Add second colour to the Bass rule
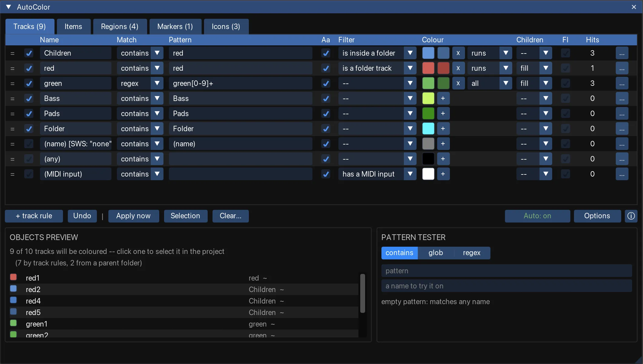 (x=443, y=99)
